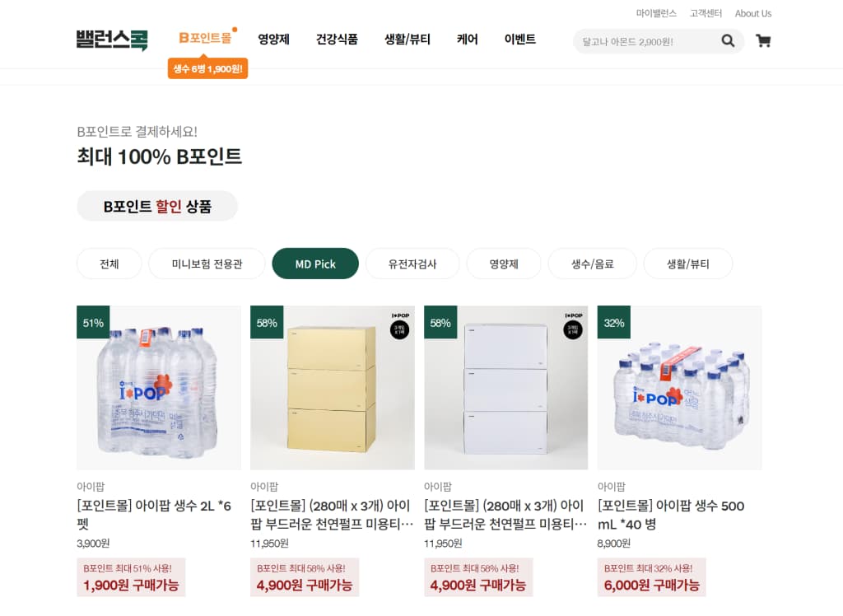Open the 아이팝 생수 2L product thumbnail

[159, 387]
